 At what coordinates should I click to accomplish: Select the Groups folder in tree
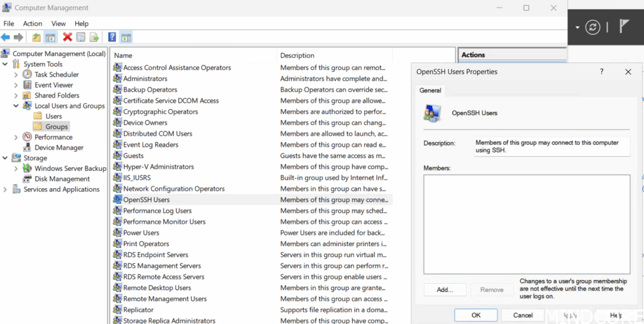pos(51,126)
